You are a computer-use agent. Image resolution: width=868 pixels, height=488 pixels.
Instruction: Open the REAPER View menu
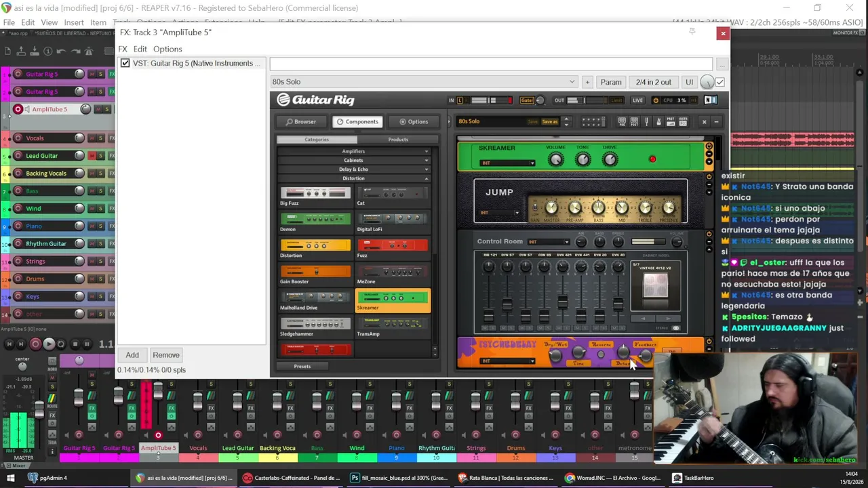point(49,22)
